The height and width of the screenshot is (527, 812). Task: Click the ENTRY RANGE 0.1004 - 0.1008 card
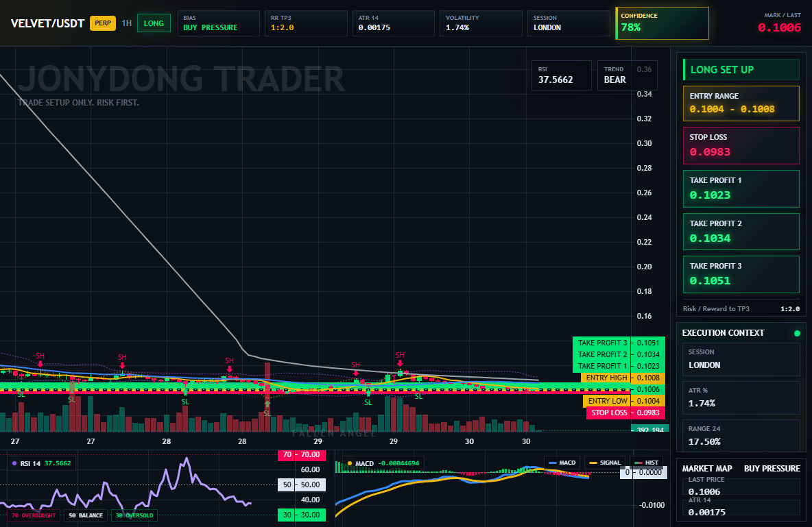[741, 103]
